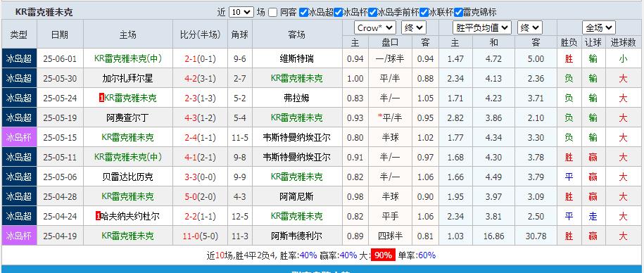Uncheck the 冰岛超 league filter
The width and height of the screenshot is (644, 273).
pos(303,13)
